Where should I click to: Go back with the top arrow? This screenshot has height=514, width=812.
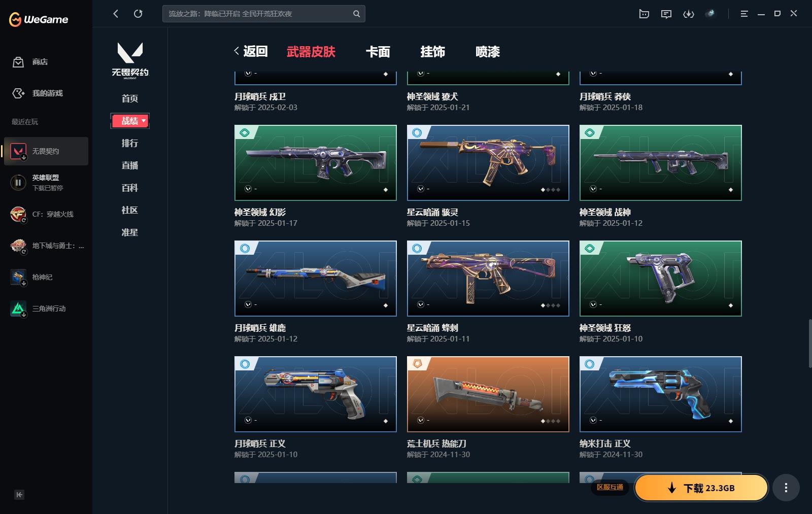pos(116,14)
